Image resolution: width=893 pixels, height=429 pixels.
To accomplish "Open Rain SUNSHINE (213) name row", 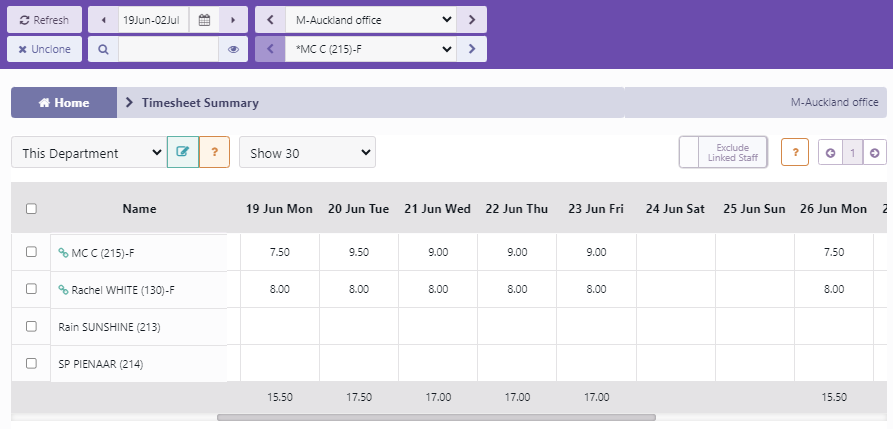I will [139, 326].
